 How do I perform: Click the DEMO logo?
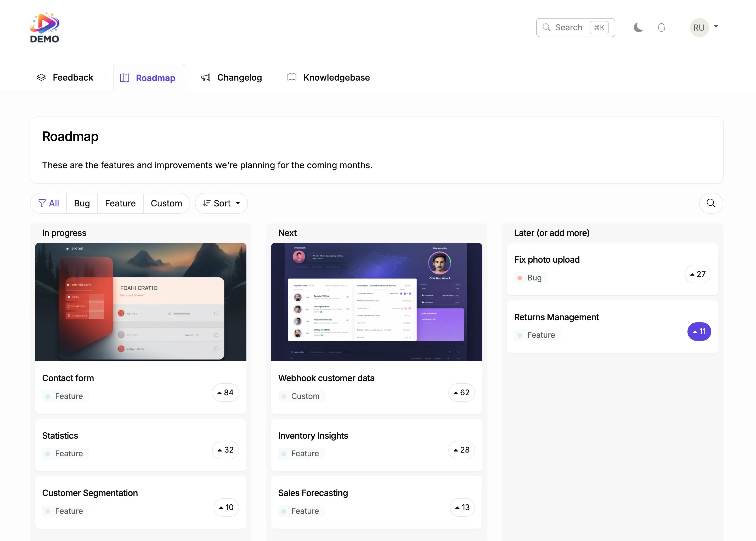pyautogui.click(x=45, y=27)
